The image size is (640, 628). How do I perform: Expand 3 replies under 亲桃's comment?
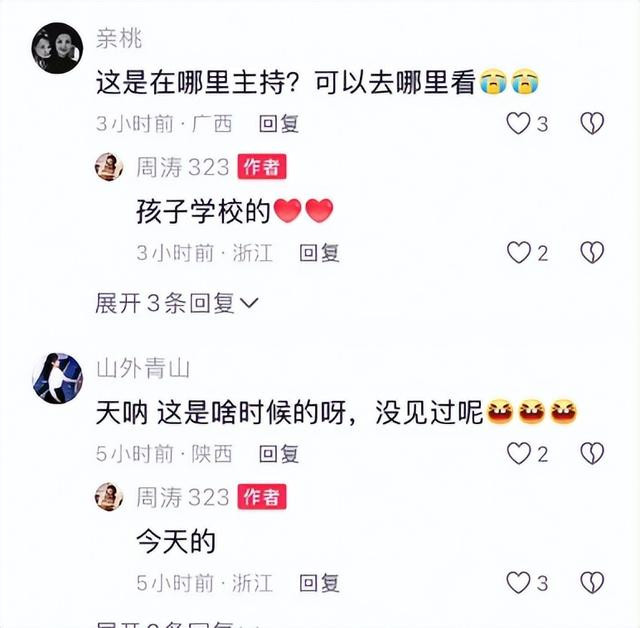coord(177,303)
